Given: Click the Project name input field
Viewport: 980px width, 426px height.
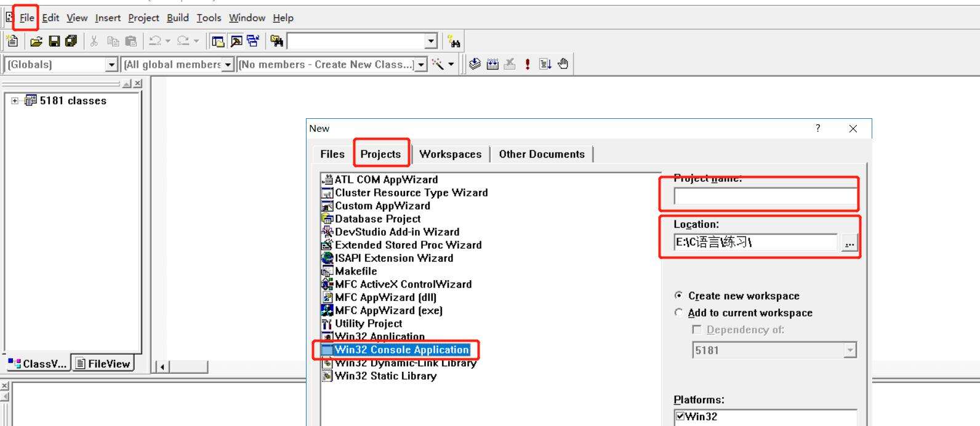Looking at the screenshot, I should tap(764, 196).
